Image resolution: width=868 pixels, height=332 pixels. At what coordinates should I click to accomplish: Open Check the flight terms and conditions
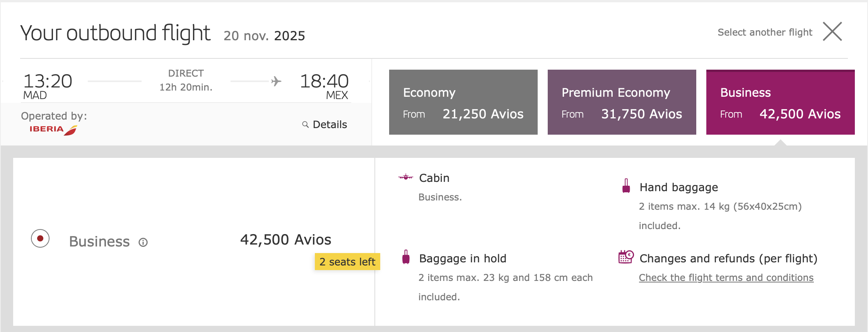click(x=726, y=277)
